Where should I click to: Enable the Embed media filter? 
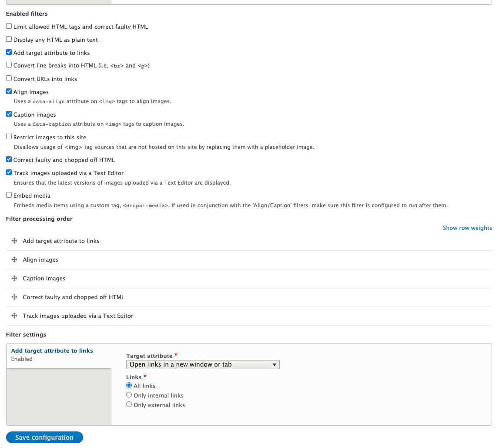click(8, 195)
